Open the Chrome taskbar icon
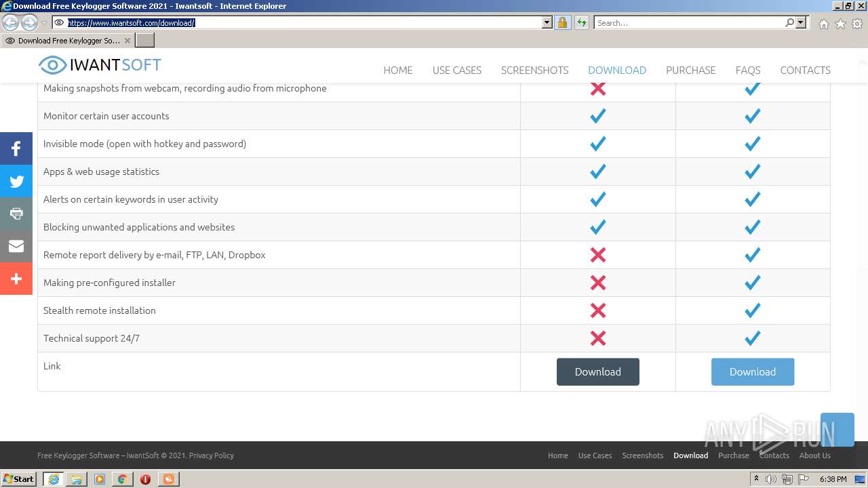868x488 pixels. coord(122,479)
